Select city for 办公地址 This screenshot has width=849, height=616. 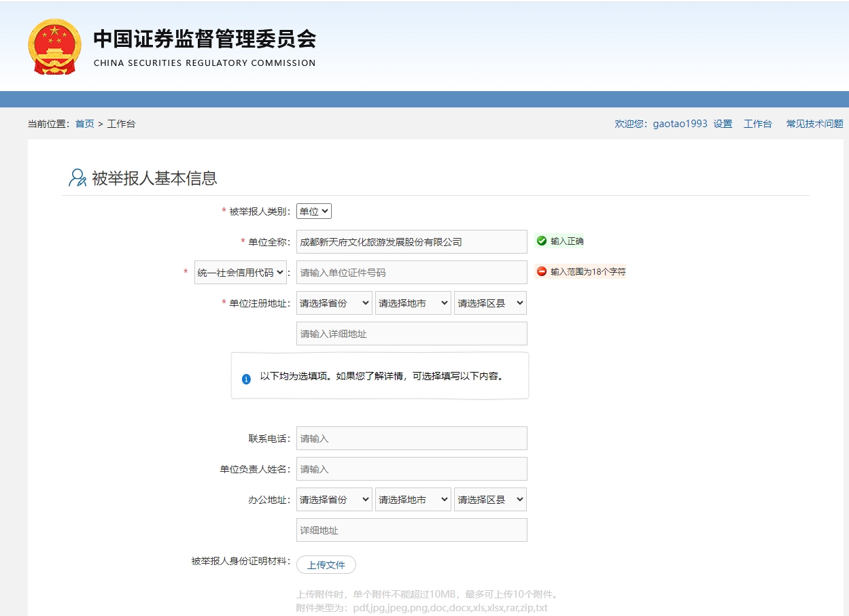tap(413, 500)
